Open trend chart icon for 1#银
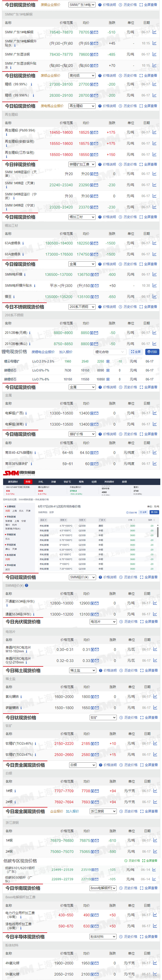 [155, 791]
